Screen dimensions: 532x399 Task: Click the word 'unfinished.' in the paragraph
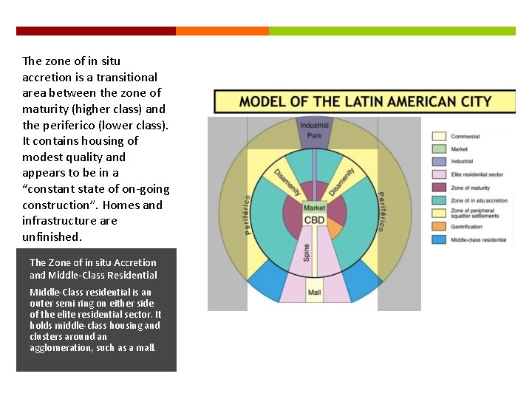52,236
